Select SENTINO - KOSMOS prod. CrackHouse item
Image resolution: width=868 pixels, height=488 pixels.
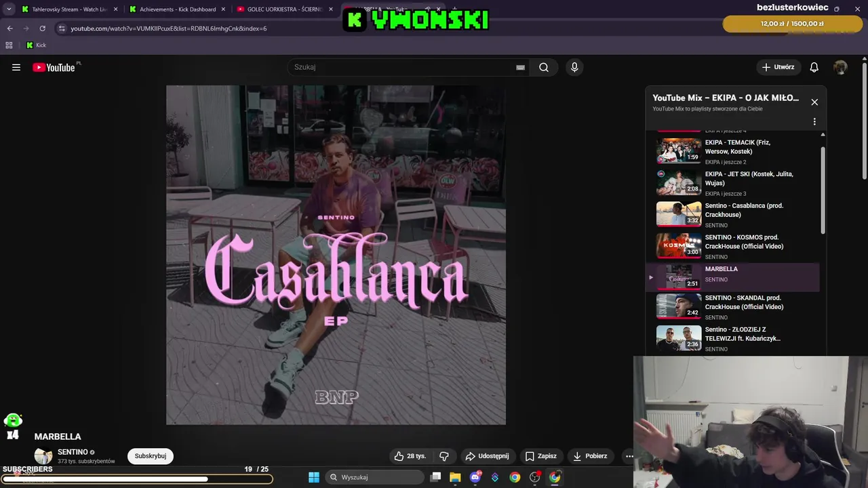tap(733, 246)
